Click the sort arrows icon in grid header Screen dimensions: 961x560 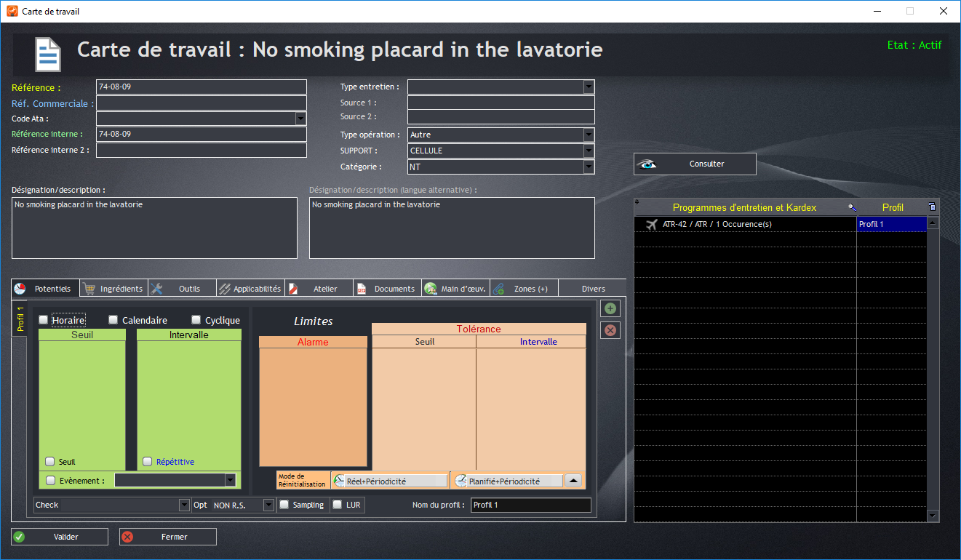[x=637, y=202]
